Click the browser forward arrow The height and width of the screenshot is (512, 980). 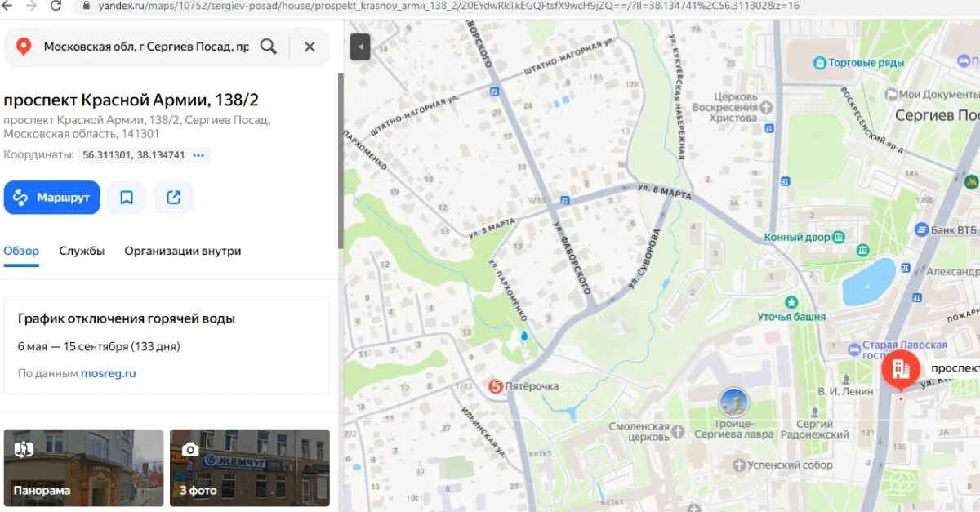tap(31, 6)
